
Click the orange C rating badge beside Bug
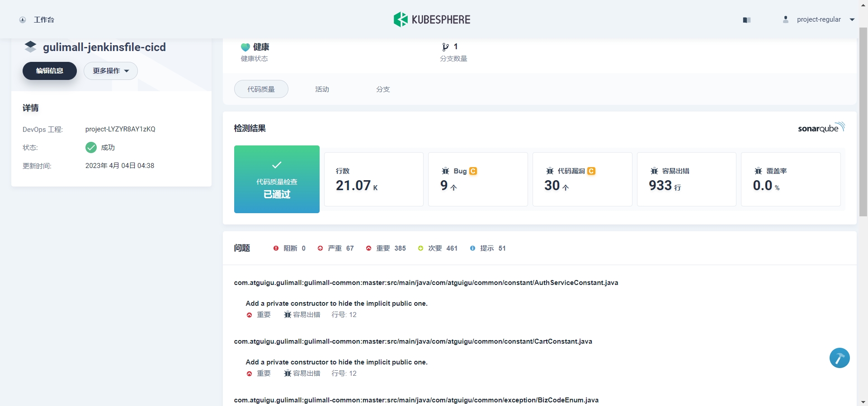coord(473,171)
